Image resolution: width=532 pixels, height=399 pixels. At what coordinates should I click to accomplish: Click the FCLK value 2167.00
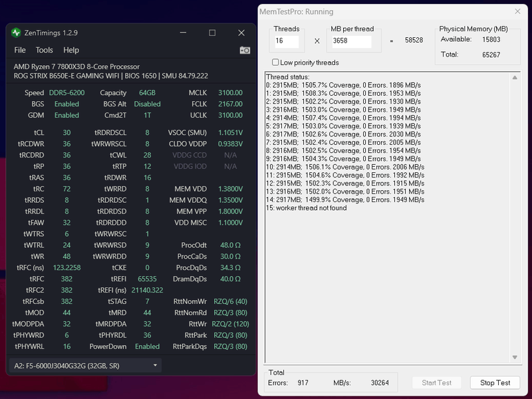pos(230,104)
